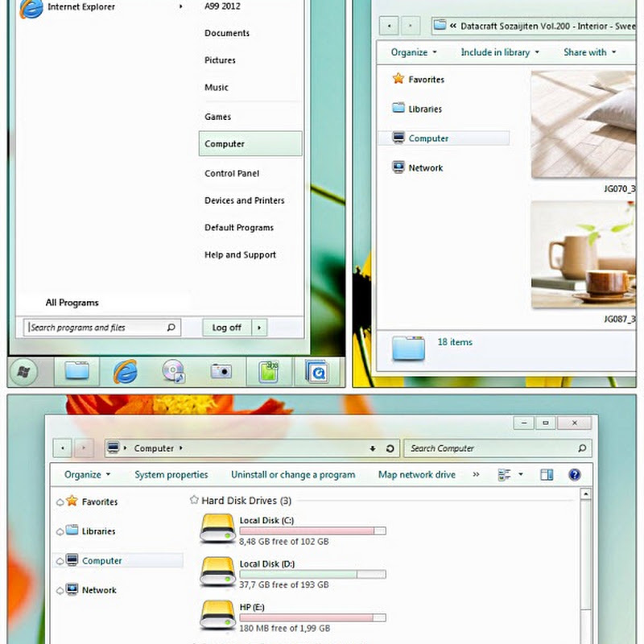Collapse the Hard Disk Drives group
This screenshot has height=644, width=644.
[x=194, y=500]
